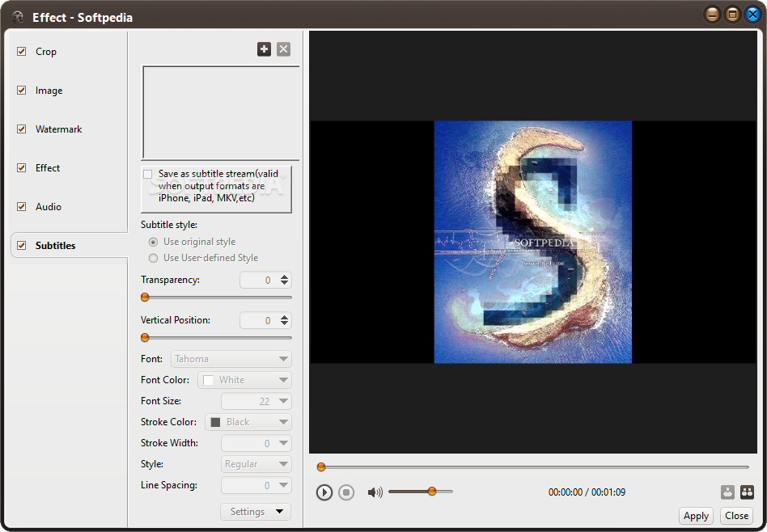Open the Font dropdown showing Tahoma
Screen dimensions: 767x532
point(231,359)
